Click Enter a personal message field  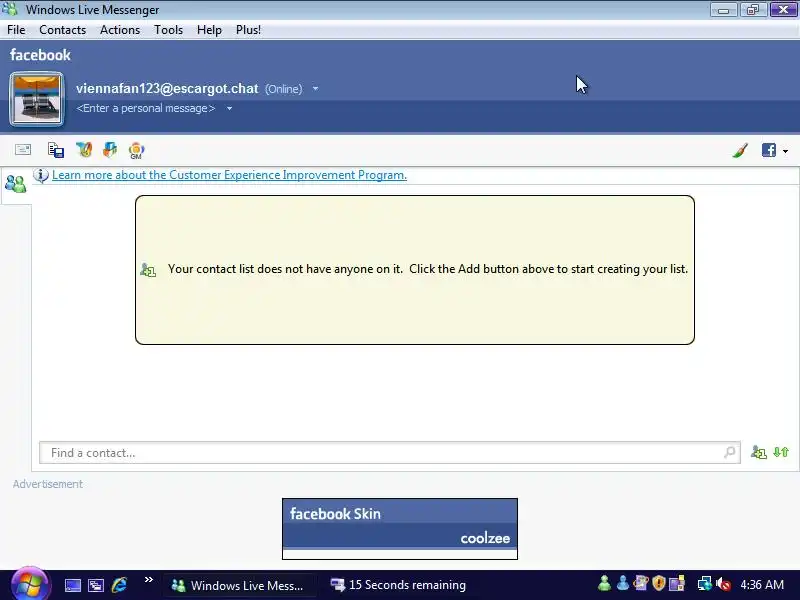tap(146, 108)
